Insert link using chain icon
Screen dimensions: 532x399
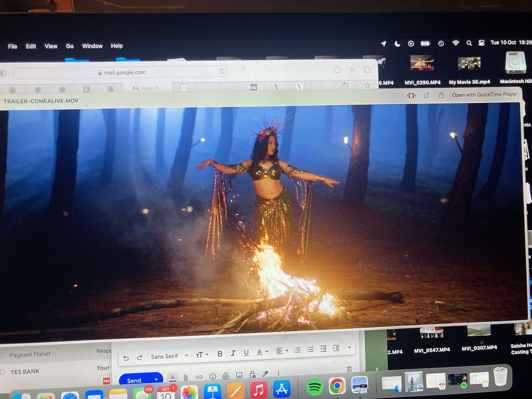tap(199, 377)
